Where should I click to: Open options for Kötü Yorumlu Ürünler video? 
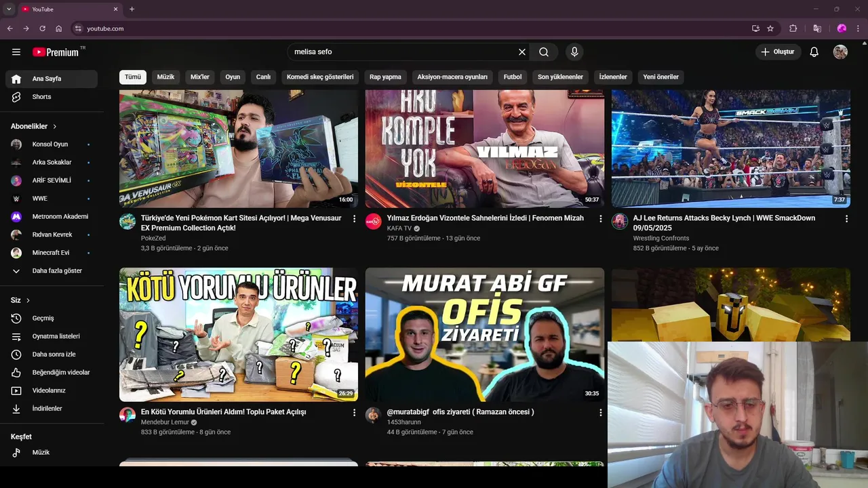click(354, 413)
